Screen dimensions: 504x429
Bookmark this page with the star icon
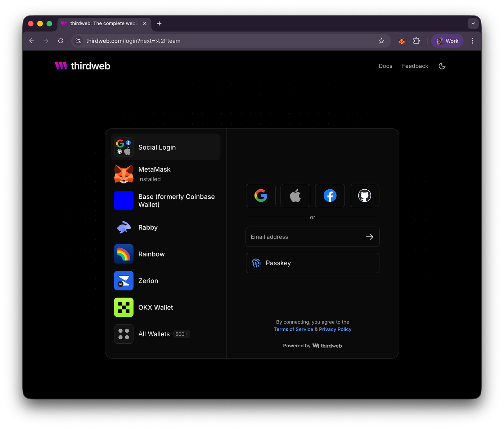click(x=382, y=41)
